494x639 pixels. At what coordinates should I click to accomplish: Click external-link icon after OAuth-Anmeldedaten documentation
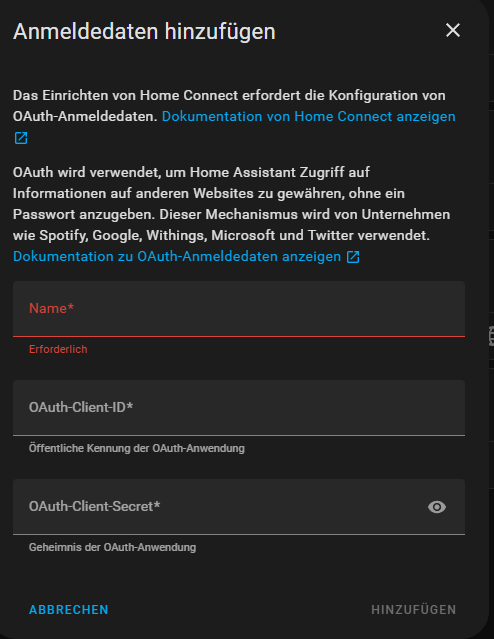pyautogui.click(x=353, y=257)
